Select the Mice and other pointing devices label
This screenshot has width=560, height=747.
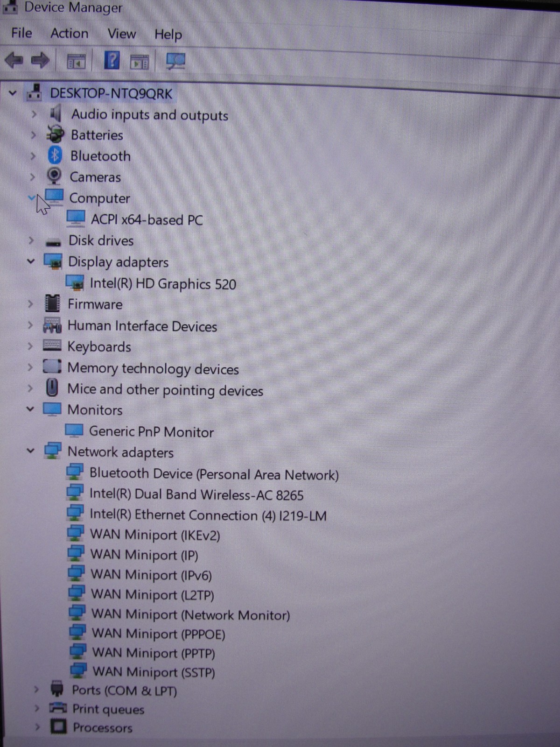(165, 390)
